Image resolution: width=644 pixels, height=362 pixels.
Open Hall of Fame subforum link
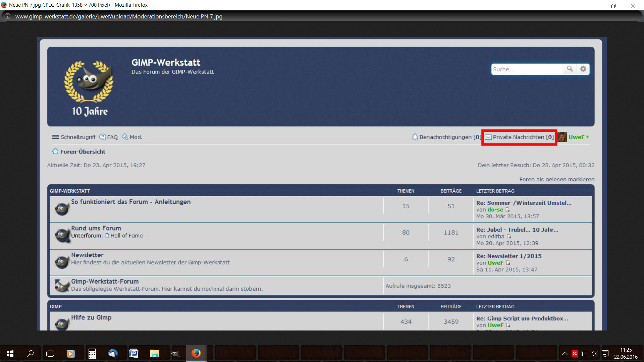pyautogui.click(x=126, y=236)
